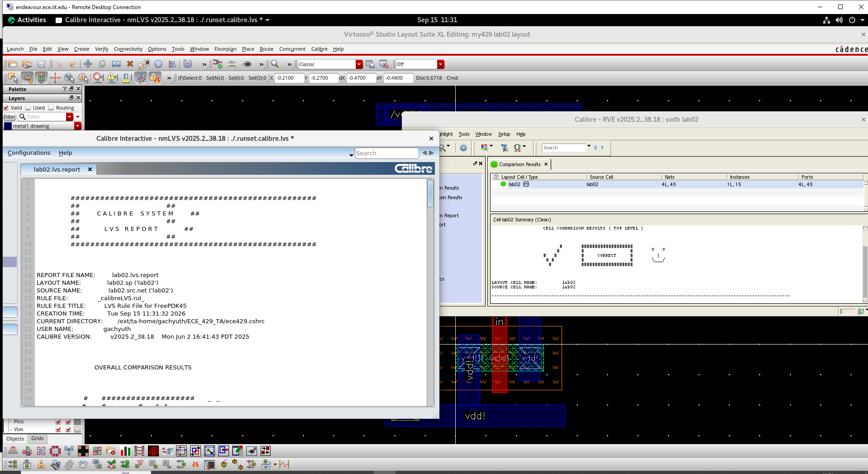868x474 pixels.
Task: Open the Off dropdown in Virtuoso toolbar
Action: click(441, 64)
